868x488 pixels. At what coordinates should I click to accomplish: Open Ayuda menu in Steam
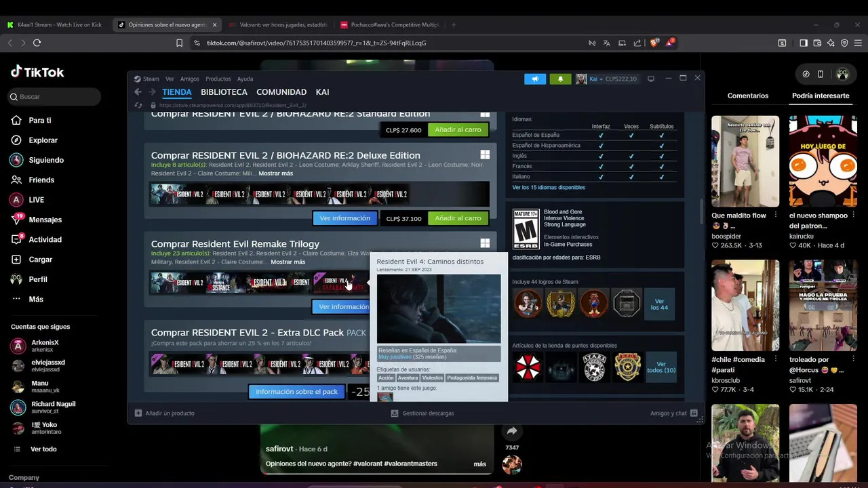click(245, 79)
